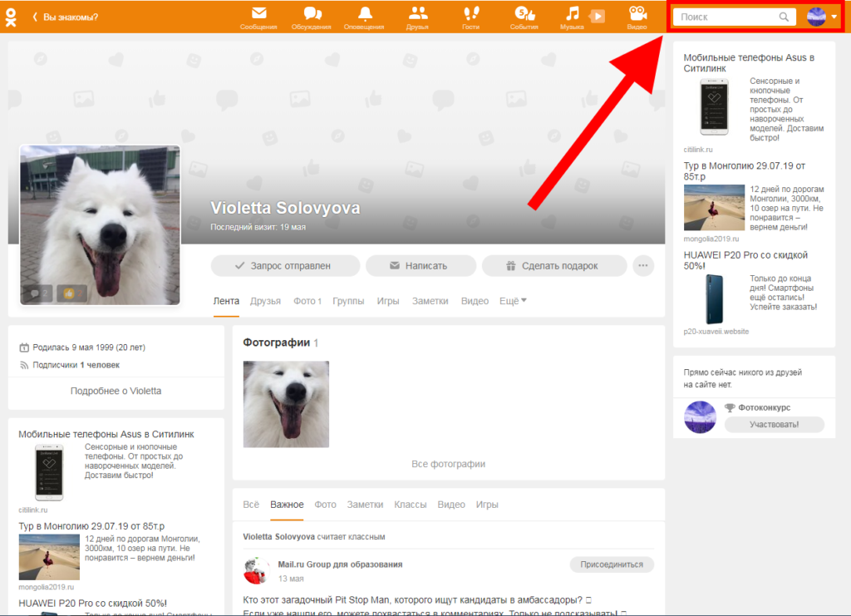851x616 pixels.
Task: Open Подробнее о Violetta link
Action: pyautogui.click(x=116, y=391)
